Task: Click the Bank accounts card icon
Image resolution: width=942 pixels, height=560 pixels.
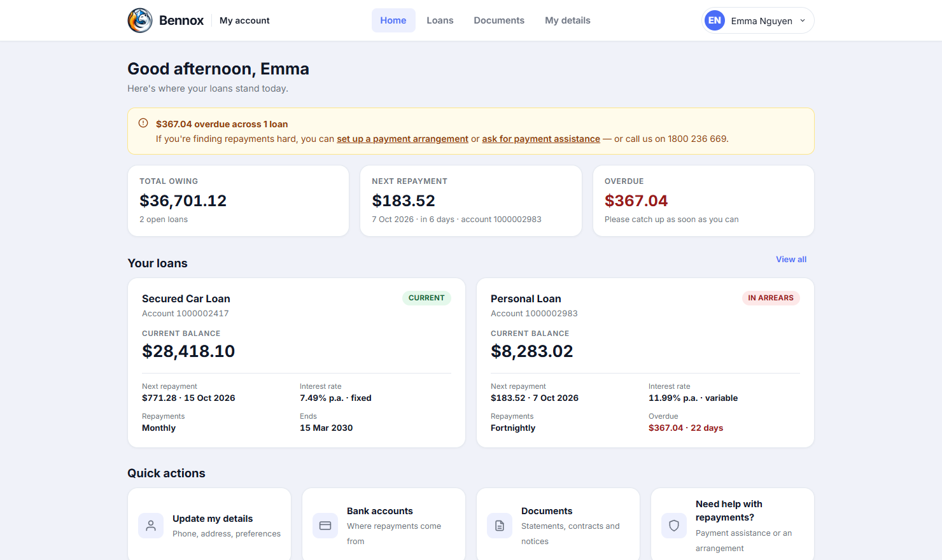Action: 325,526
